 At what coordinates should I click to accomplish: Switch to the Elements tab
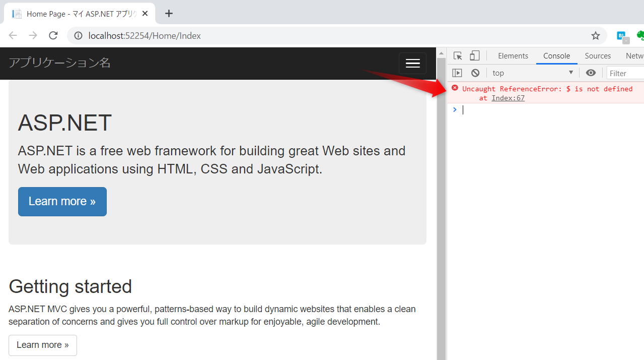pyautogui.click(x=513, y=56)
